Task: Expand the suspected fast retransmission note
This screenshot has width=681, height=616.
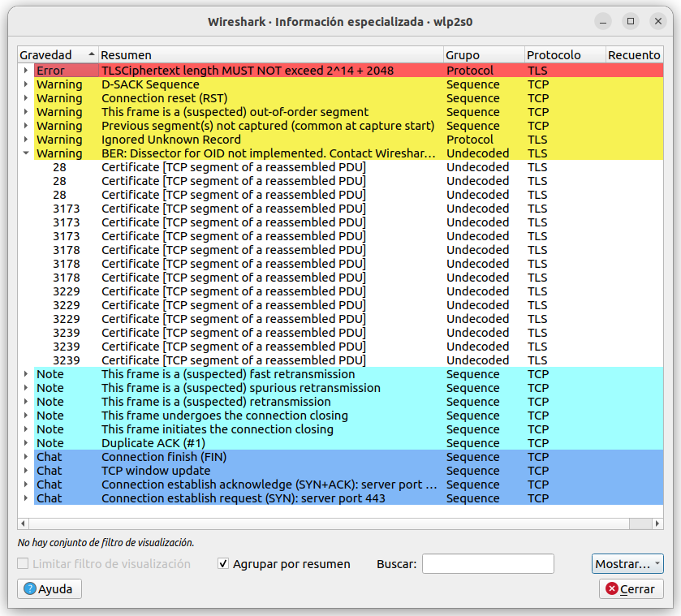Action: click(x=26, y=374)
